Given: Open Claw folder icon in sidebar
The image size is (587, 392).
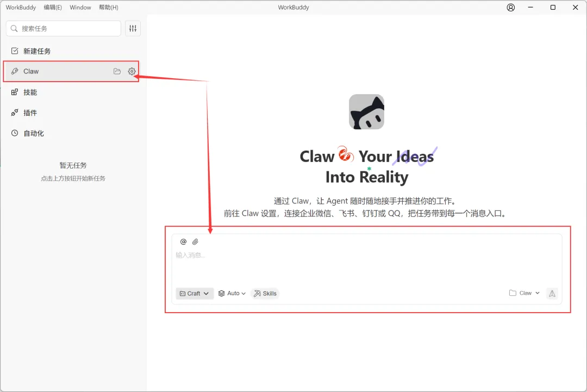Looking at the screenshot, I should pos(117,71).
